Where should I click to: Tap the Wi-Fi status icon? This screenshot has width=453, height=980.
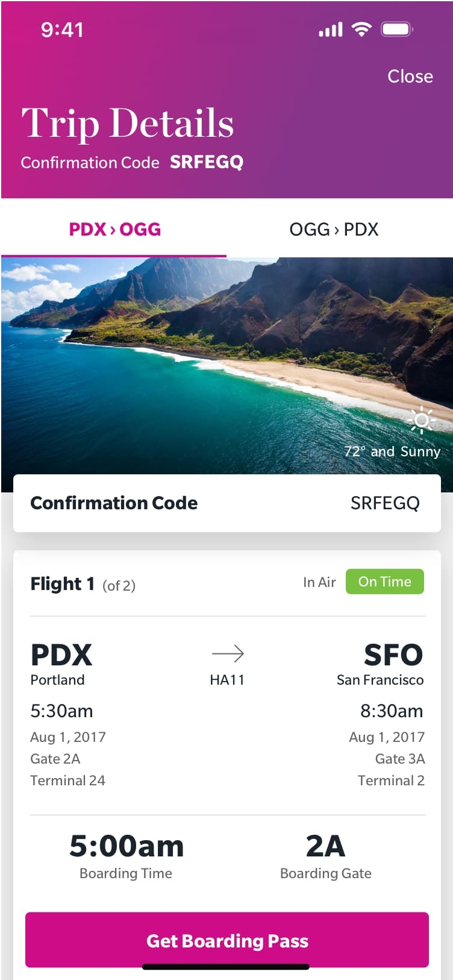click(361, 29)
